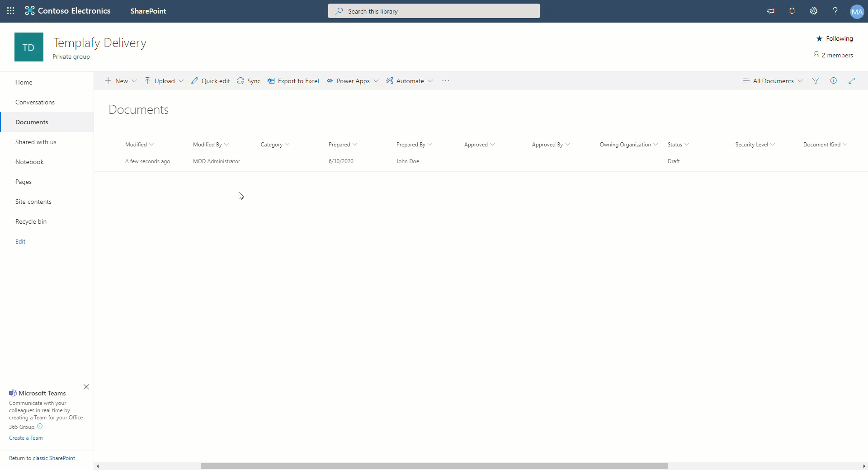Open the Document Kind column menu
The height and width of the screenshot is (470, 868).
825,145
